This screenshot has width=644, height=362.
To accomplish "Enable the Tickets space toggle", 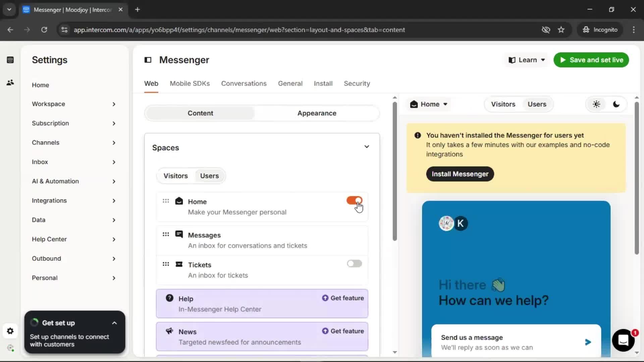I will click(355, 263).
